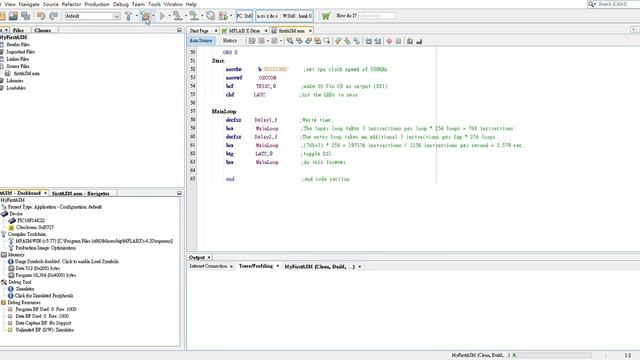Switch to MPLAB X Store tab
This screenshot has width=640, height=360.
tap(244, 31)
